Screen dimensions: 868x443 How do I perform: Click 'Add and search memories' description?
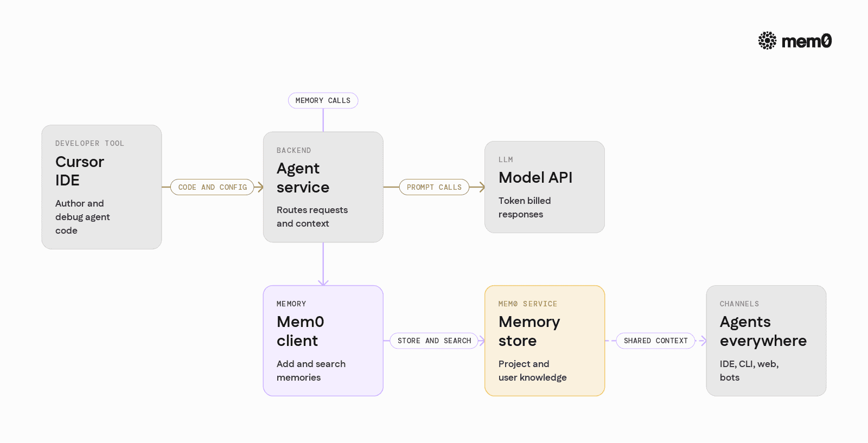click(311, 370)
